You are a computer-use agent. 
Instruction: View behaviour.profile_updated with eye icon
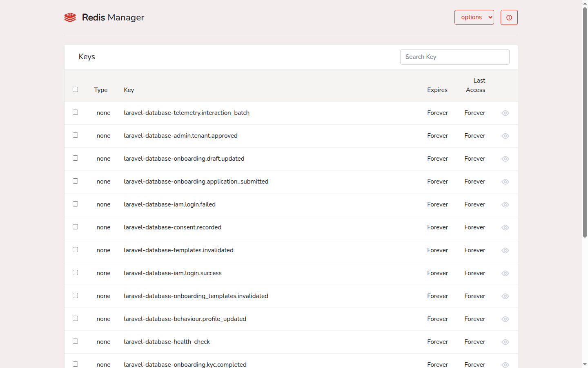point(505,319)
